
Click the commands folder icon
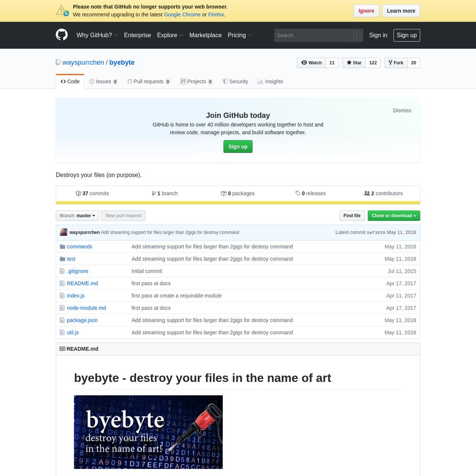click(62, 247)
